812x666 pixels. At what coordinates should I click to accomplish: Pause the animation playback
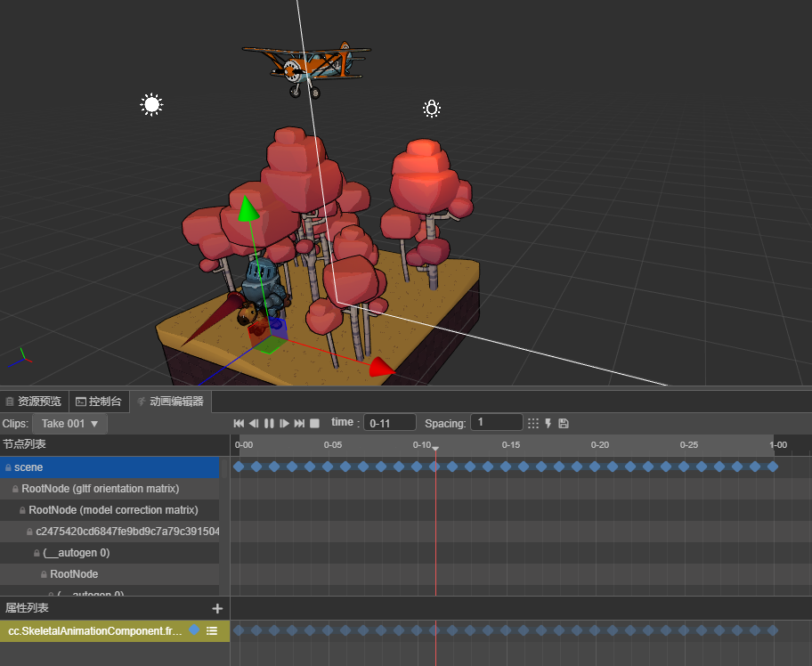(269, 423)
